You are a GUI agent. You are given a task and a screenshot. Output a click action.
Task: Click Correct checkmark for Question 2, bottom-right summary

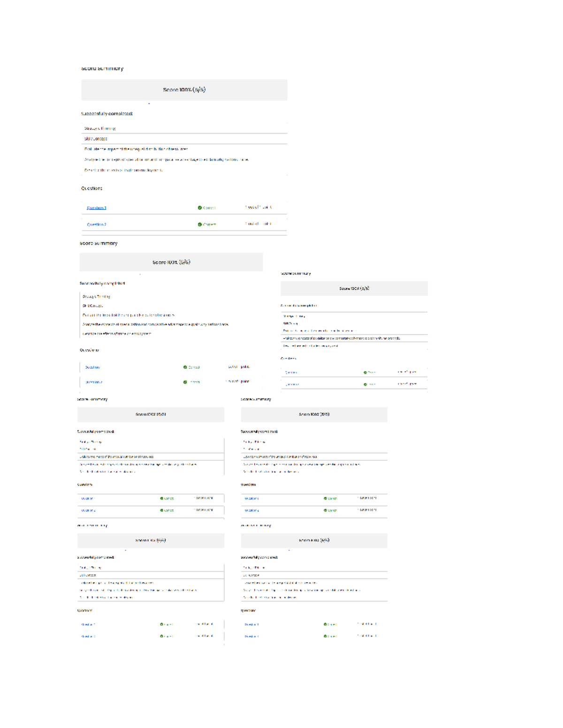coord(325,637)
